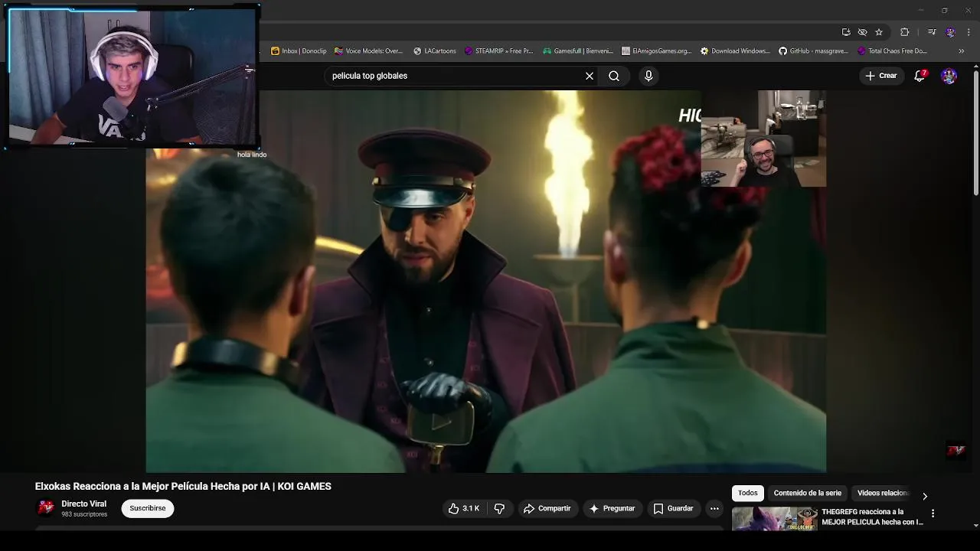Screen dimensions: 980x551
Task: Open the Voice Models bookmark
Action: 368,51
